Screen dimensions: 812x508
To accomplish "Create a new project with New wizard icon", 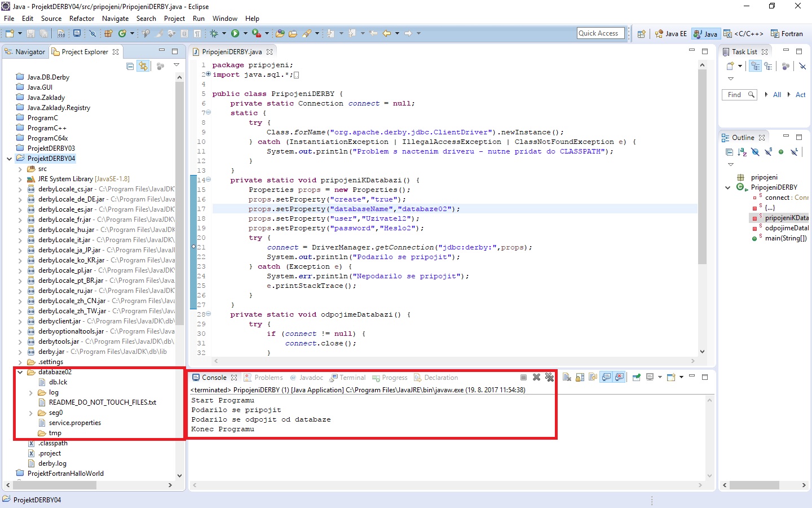I will pos(10,33).
